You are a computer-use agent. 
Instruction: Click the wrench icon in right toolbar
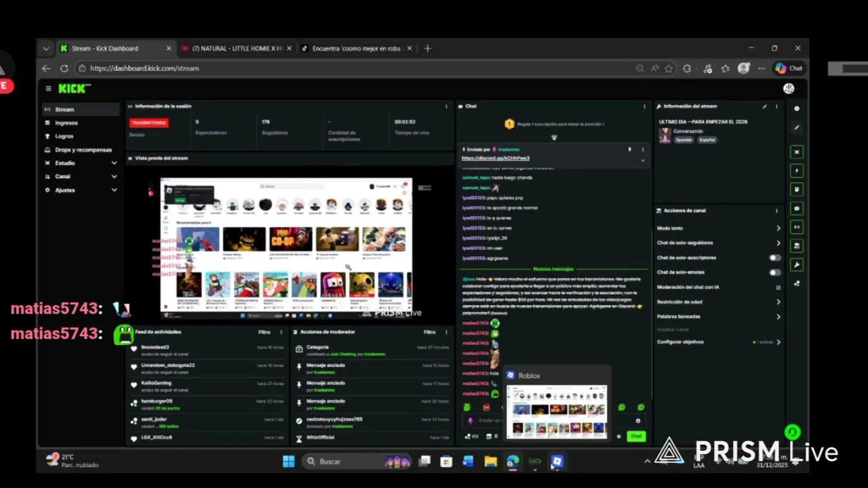pyautogui.click(x=797, y=265)
